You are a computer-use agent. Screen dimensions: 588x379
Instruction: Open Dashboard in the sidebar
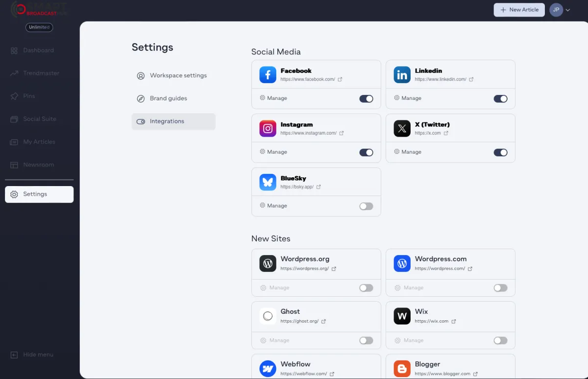[39, 50]
